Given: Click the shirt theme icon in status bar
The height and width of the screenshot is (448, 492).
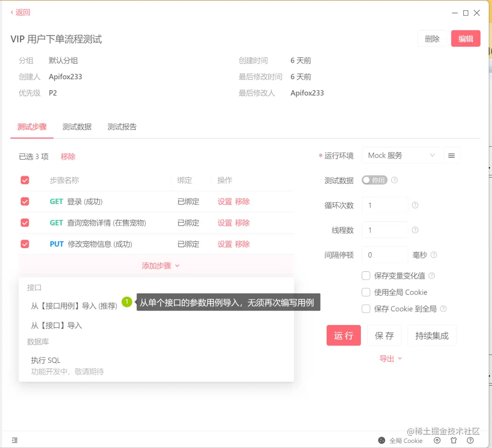Looking at the screenshot, I should [x=454, y=440].
